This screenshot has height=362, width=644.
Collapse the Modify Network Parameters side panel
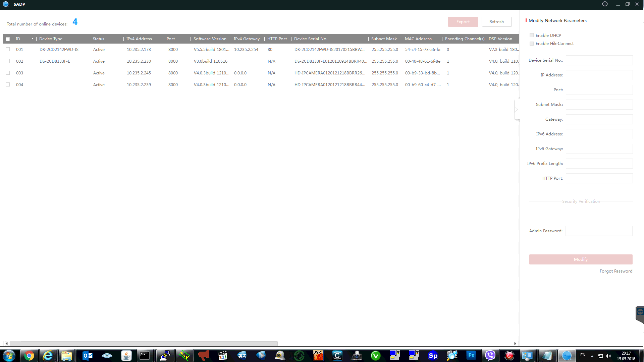pos(517,109)
